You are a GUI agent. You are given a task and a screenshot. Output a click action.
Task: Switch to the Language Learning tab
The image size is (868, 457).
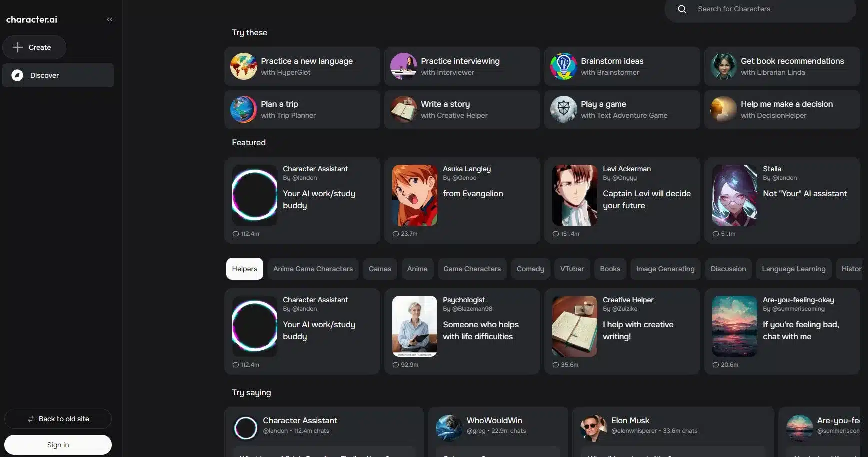click(794, 269)
